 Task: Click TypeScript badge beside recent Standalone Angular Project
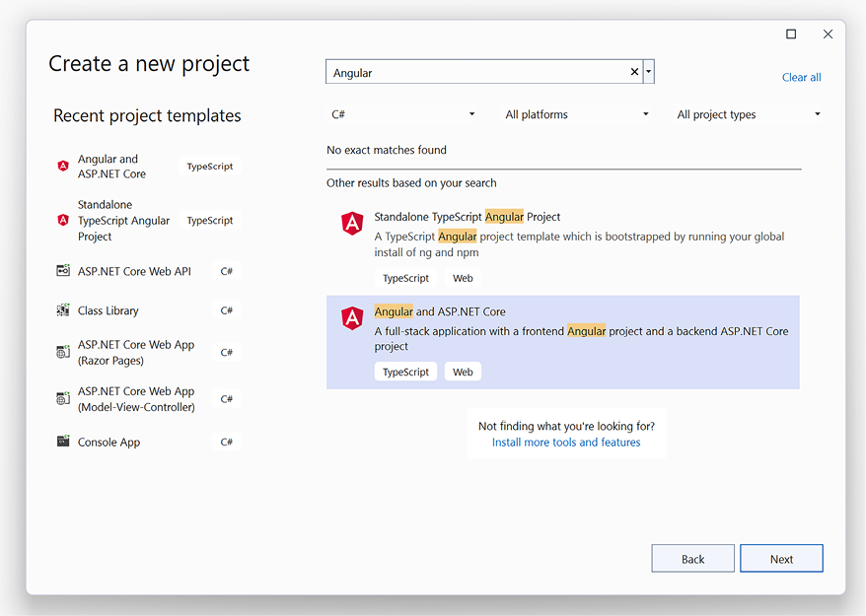pos(210,220)
